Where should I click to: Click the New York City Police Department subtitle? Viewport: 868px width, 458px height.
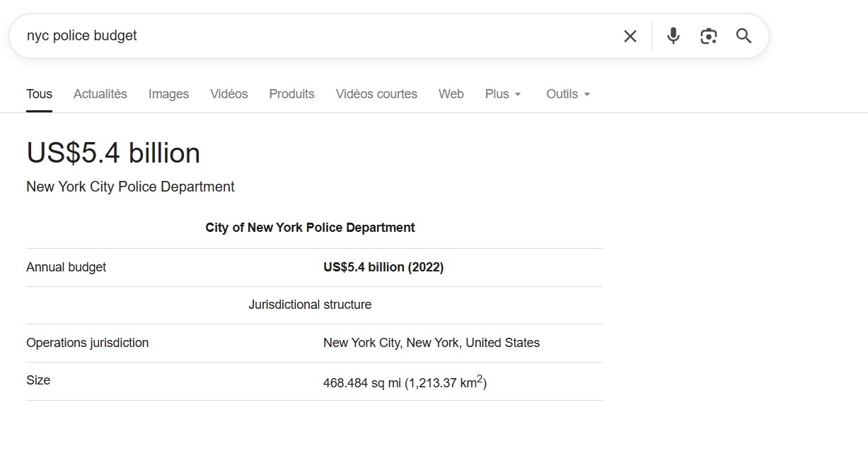(x=130, y=187)
